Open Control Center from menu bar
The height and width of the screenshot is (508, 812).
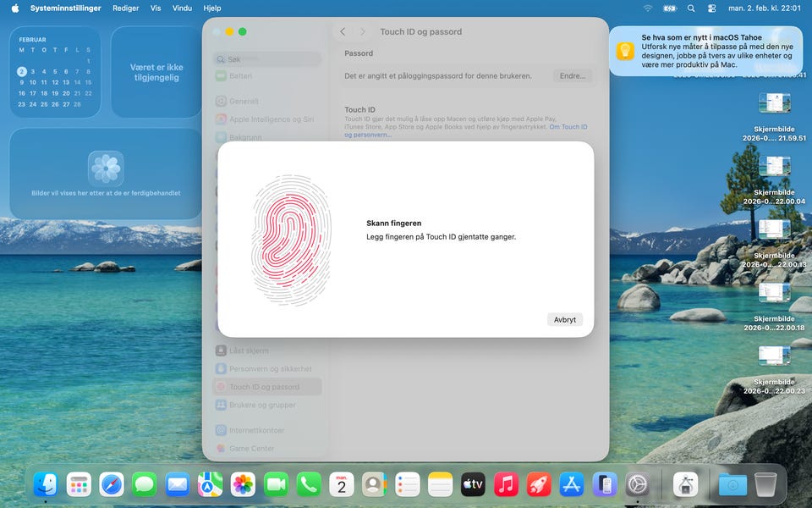711,8
